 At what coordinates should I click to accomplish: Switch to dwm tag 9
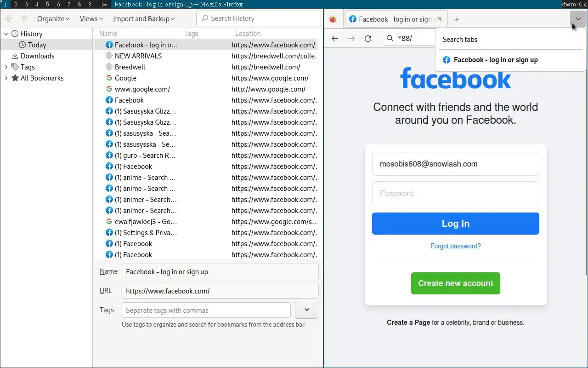coord(90,4)
